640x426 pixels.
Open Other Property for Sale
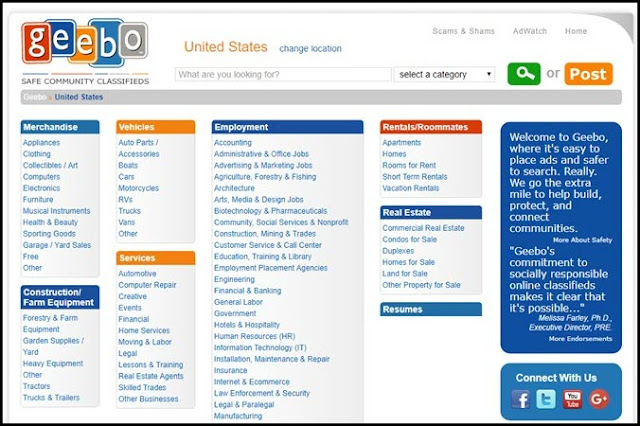421,285
